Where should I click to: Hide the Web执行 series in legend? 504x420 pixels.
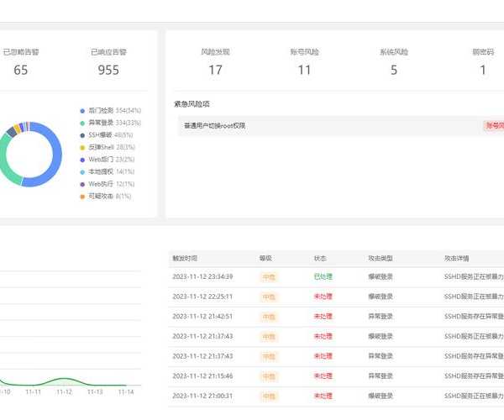82,183
